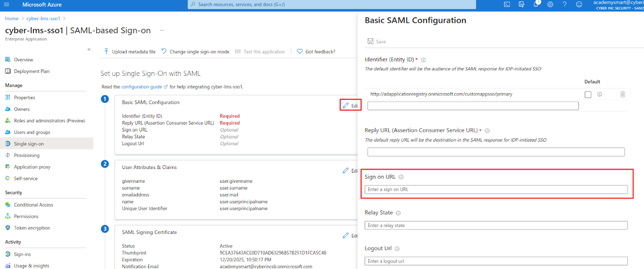Image resolution: width=644 pixels, height=269 pixels.
Task: Collapse the left navigation menu
Action: click(89, 49)
